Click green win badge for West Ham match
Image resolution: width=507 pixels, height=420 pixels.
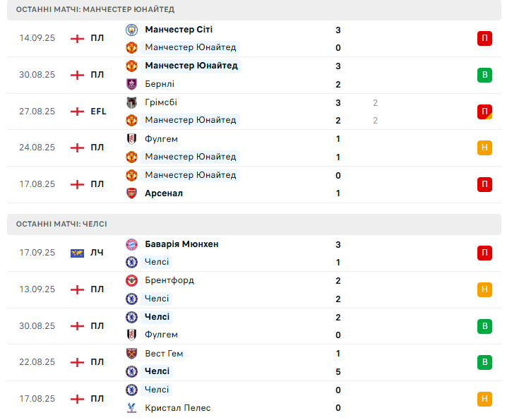484,363
